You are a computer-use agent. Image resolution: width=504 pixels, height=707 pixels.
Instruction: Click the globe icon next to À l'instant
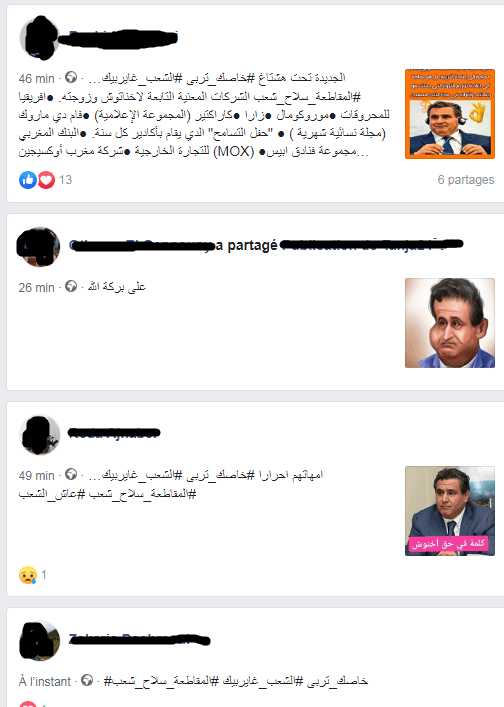pyautogui.click(x=87, y=680)
